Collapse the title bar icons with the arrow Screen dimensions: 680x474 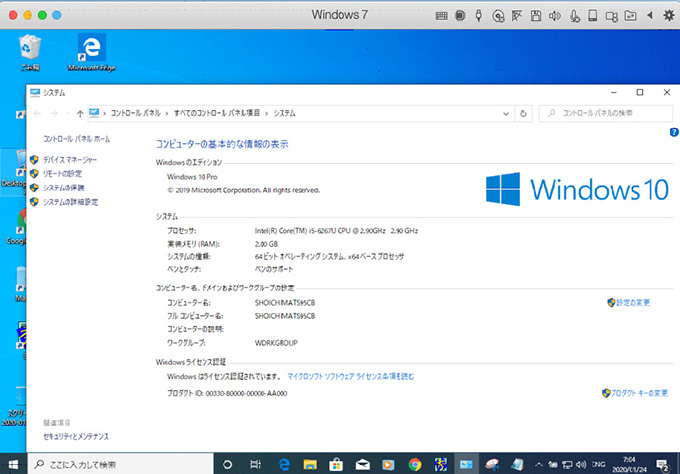[650, 15]
